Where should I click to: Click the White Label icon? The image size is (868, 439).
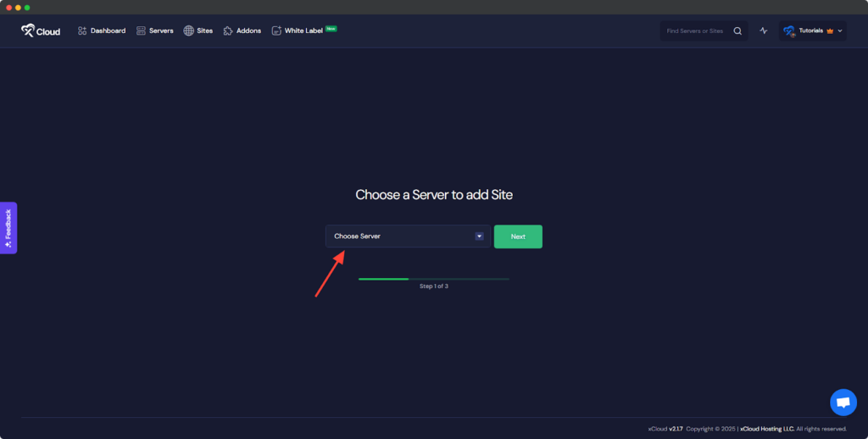276,31
